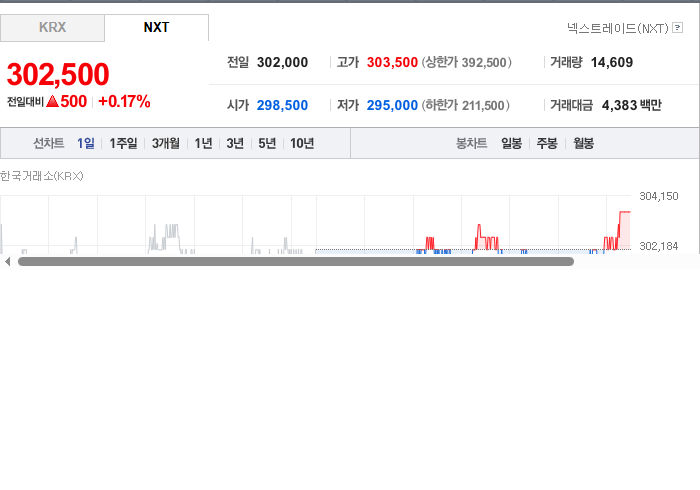Click the 한국거래소(KRX) chart label
700x490 pixels.
tap(42, 176)
